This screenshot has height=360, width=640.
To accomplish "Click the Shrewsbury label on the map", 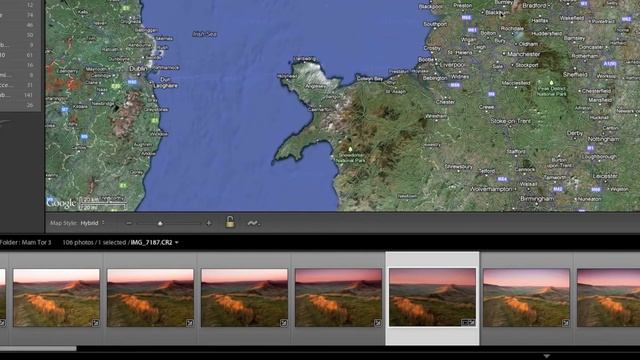I will [458, 167].
